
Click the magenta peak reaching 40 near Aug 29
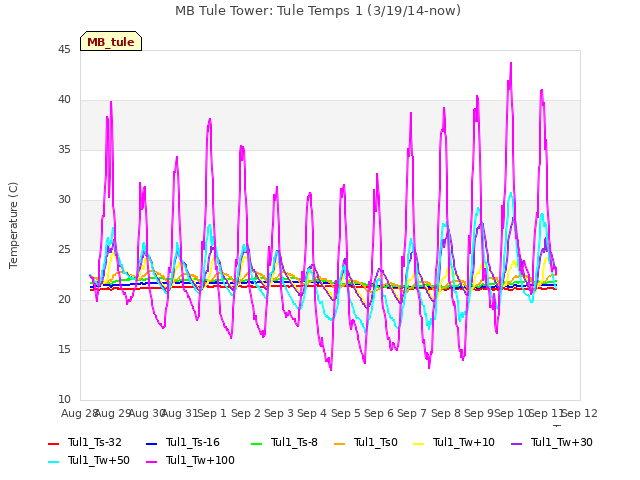(111, 102)
